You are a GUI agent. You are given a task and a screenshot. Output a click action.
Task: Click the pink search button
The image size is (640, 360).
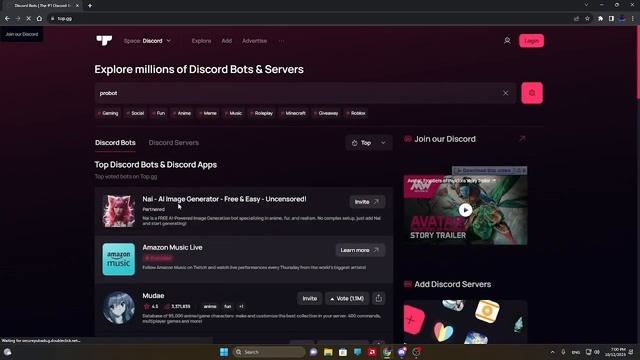[532, 93]
